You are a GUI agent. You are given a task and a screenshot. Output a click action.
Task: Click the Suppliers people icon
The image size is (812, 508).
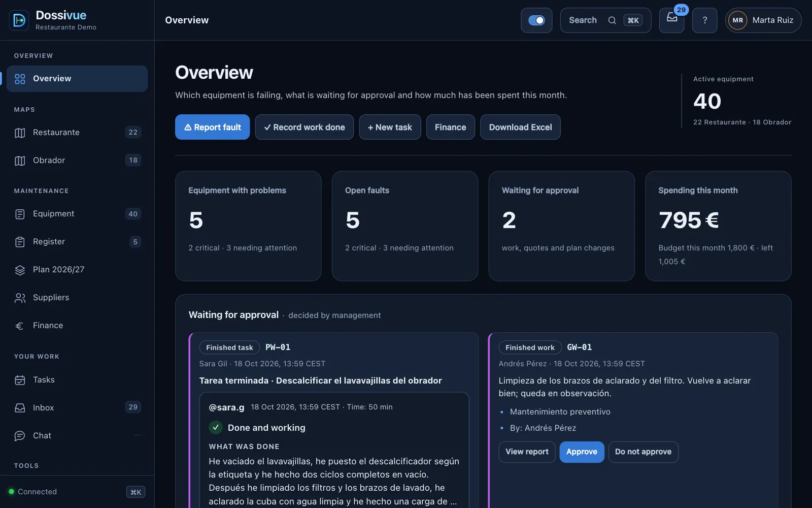(20, 298)
